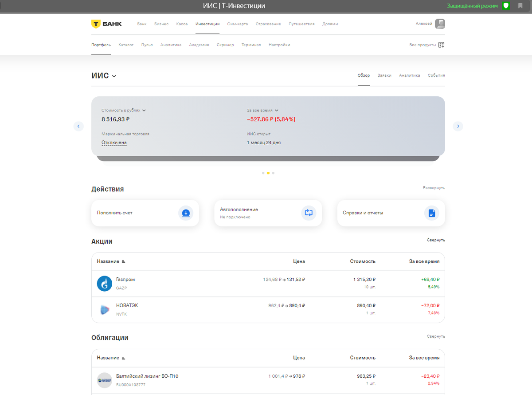Image resolution: width=532 pixels, height=395 pixels.
Task: Select the События account tab
Action: (x=436, y=75)
